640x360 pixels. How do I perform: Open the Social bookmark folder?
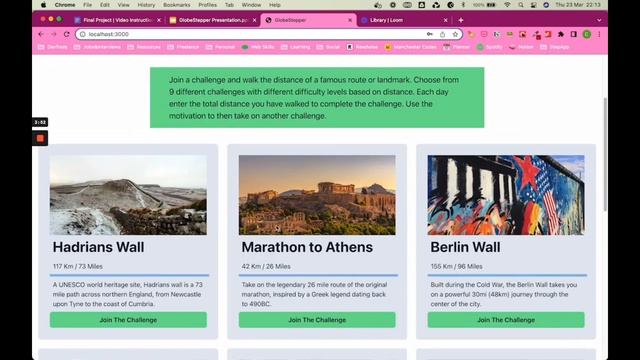coord(328,47)
